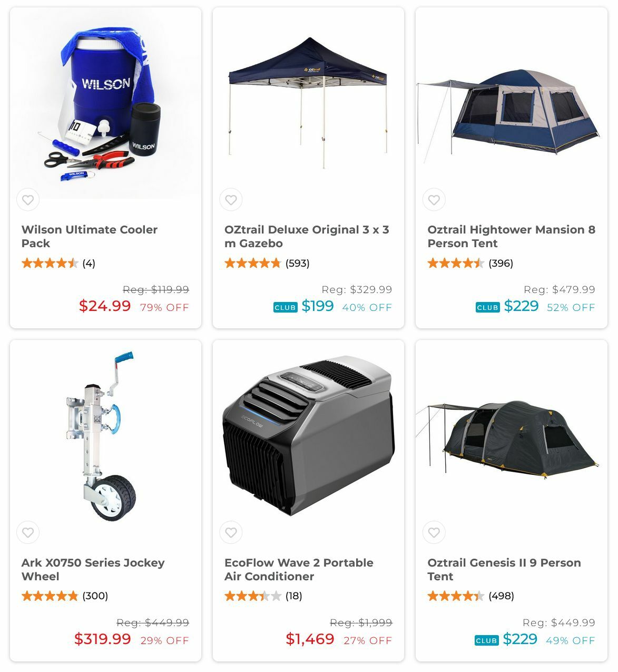Save Ark X0750 Jockey Wheel with heart icon
This screenshot has width=618, height=672.
28,532
